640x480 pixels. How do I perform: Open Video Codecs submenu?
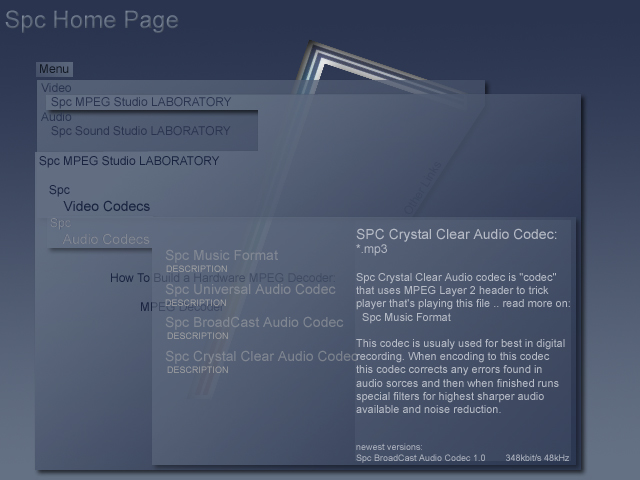tap(107, 207)
